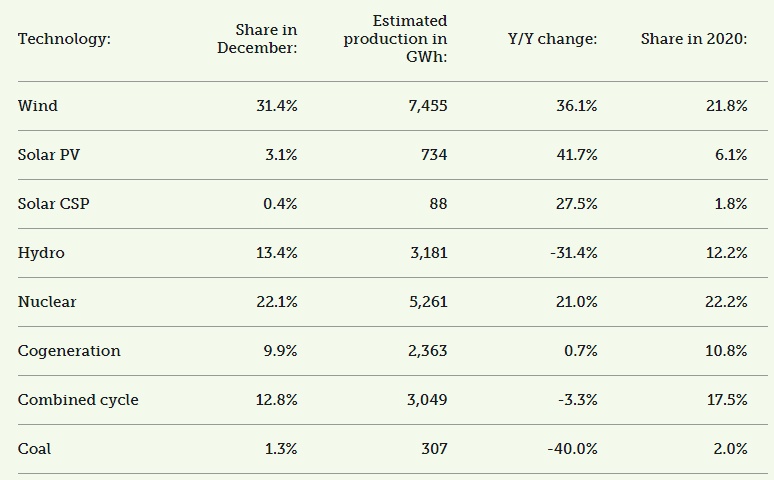Click the Y/Y change column header
774x480 pixels.
pos(553,39)
